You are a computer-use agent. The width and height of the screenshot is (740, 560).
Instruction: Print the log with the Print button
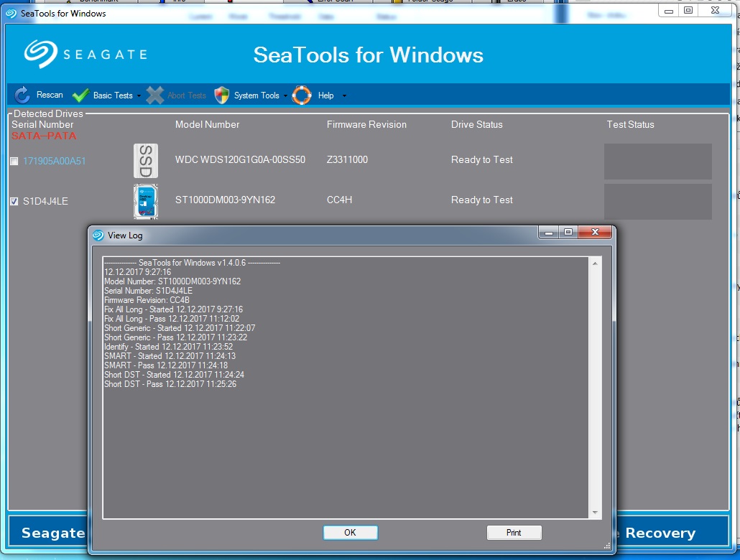(x=514, y=533)
